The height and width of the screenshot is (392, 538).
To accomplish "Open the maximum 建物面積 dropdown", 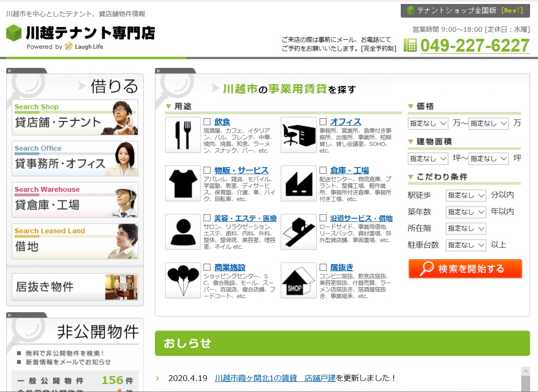I will [x=489, y=158].
